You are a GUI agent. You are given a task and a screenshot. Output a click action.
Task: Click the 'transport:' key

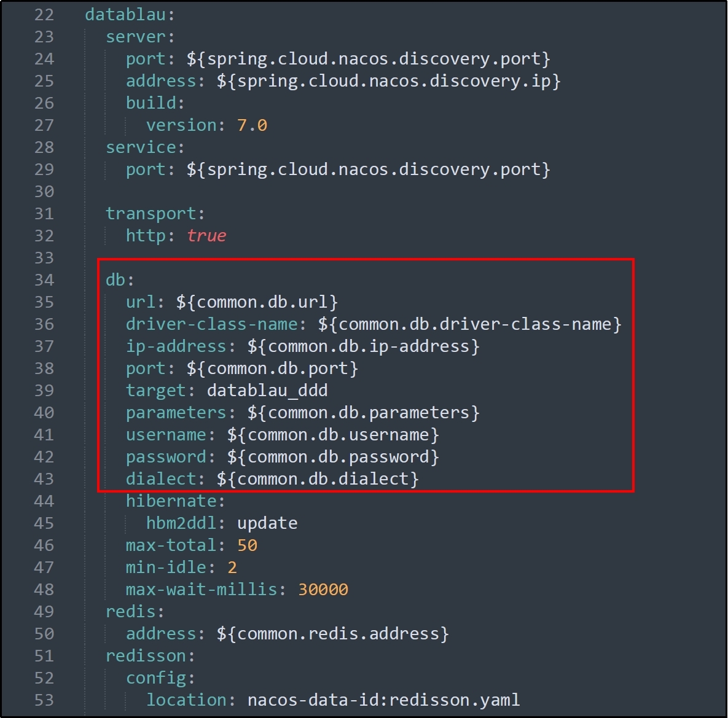click(x=155, y=214)
